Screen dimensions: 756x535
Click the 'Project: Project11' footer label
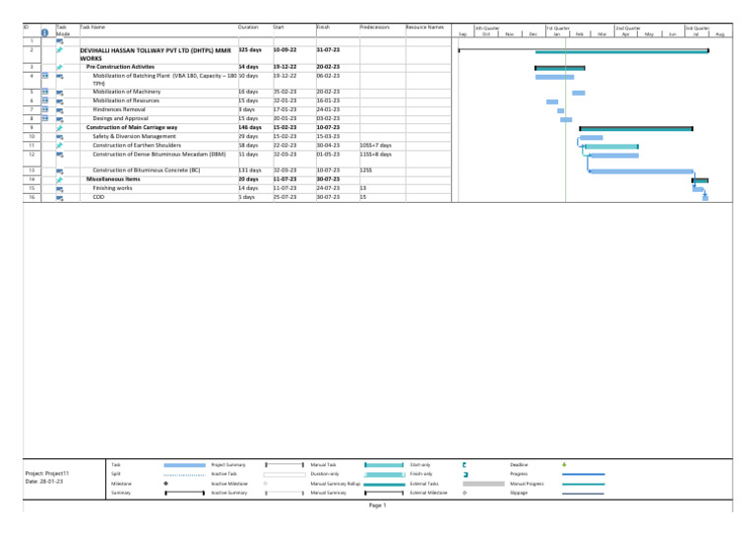(x=47, y=474)
